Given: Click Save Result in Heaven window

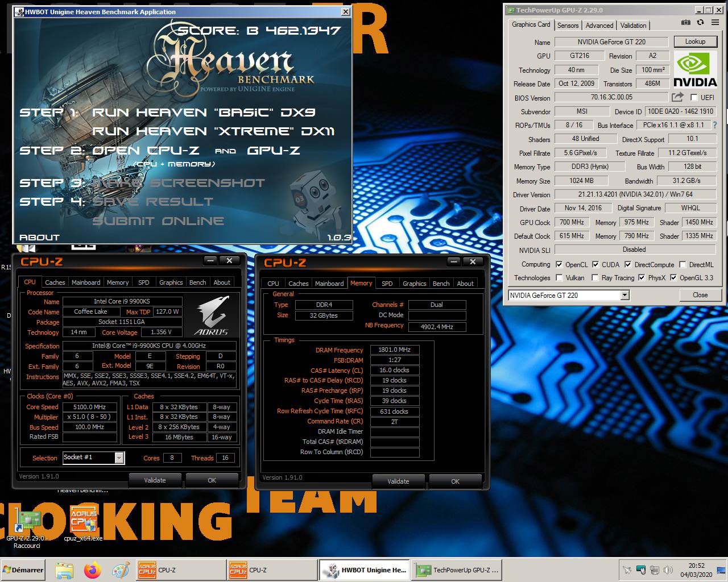Looking at the screenshot, I should click(152, 202).
